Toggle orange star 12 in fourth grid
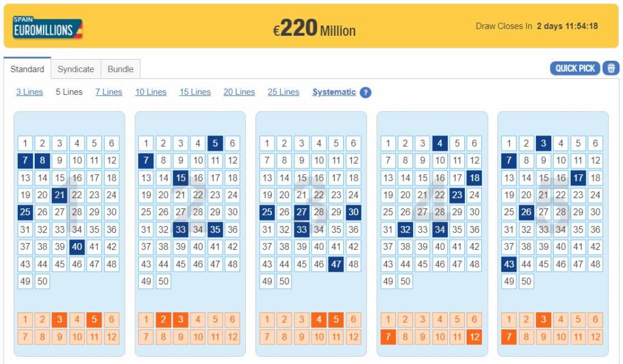 pos(475,337)
